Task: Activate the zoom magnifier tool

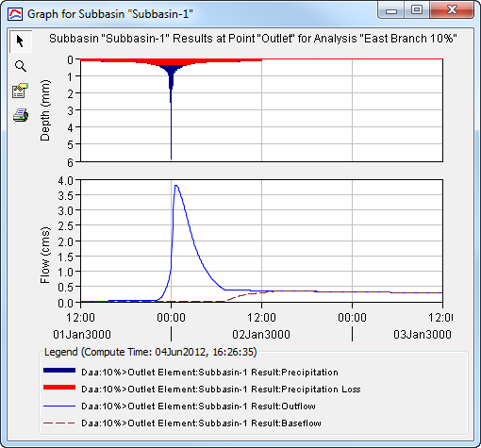Action: point(21,66)
